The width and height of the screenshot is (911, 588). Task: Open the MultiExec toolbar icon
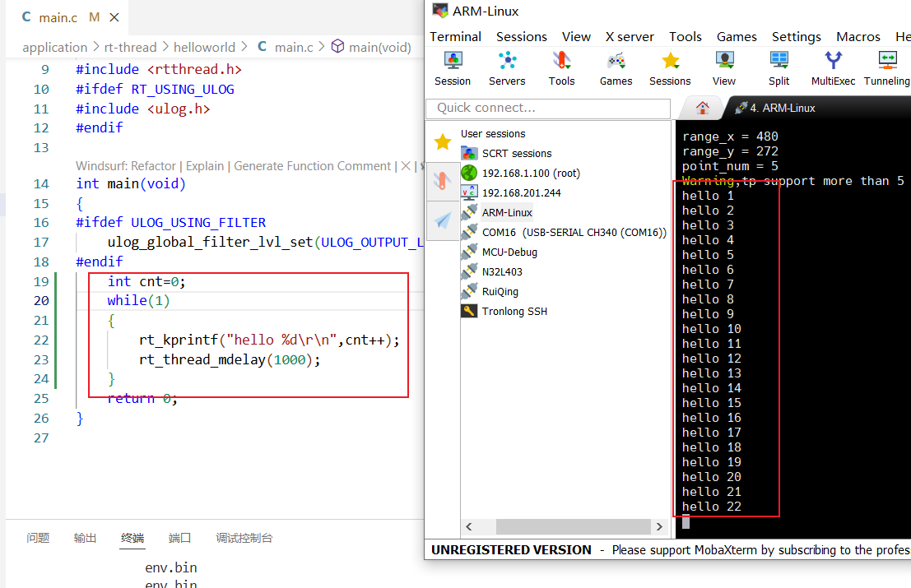click(x=833, y=68)
